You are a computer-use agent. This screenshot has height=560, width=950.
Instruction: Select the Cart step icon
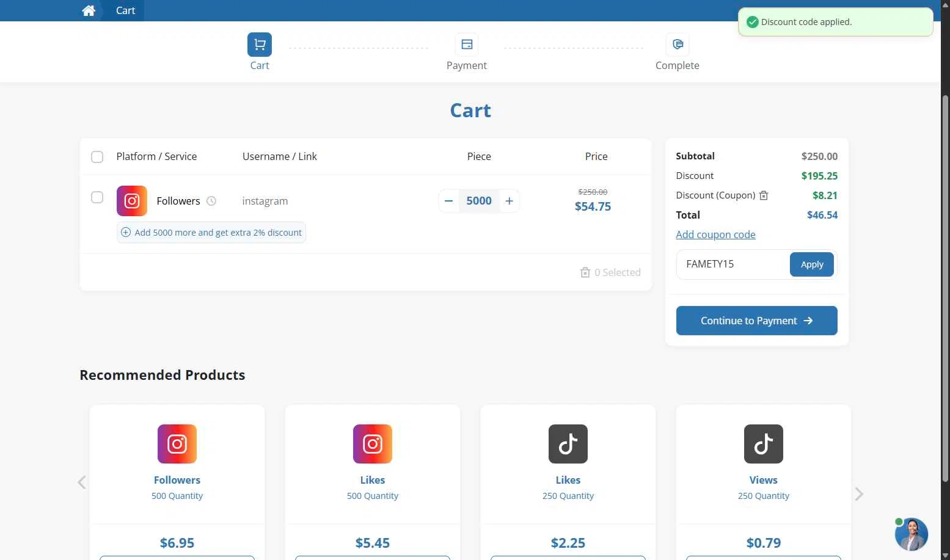tap(260, 45)
